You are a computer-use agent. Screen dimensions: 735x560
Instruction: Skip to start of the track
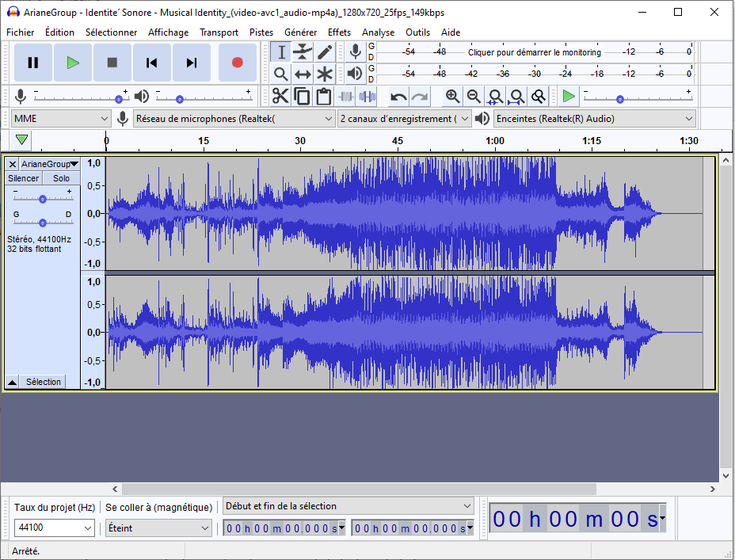pos(152,63)
